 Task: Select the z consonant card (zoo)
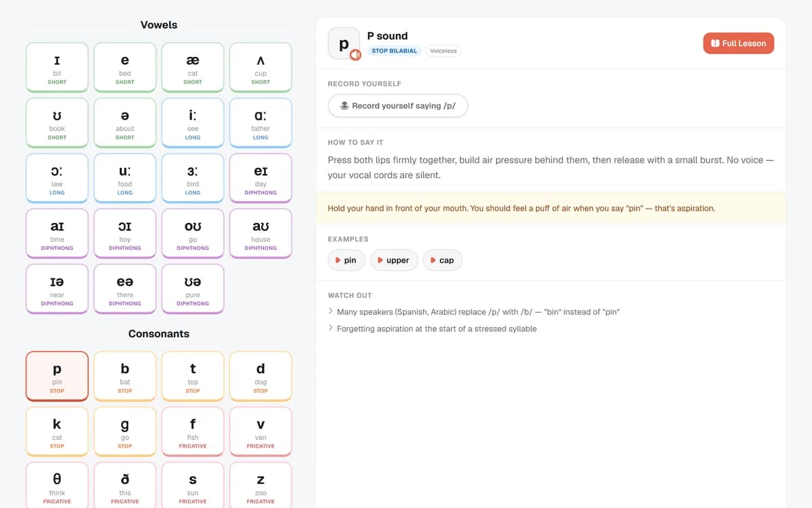point(261,486)
